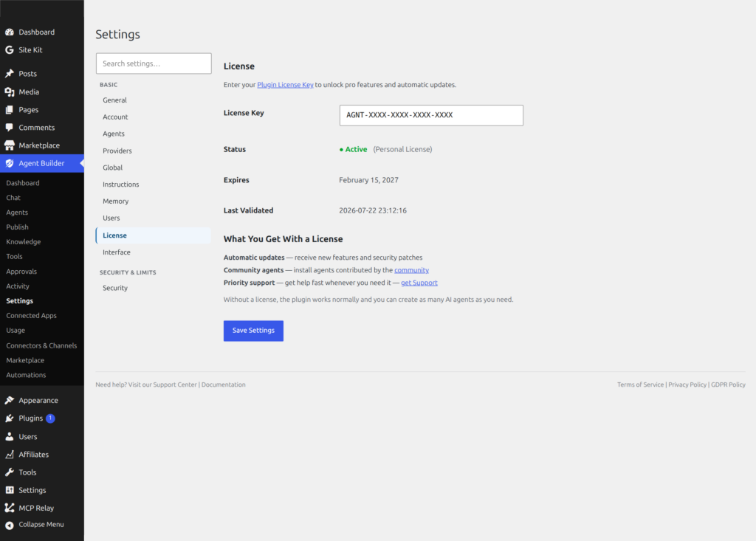Click the Pages icon in sidebar
The height and width of the screenshot is (541, 756).
(9, 110)
